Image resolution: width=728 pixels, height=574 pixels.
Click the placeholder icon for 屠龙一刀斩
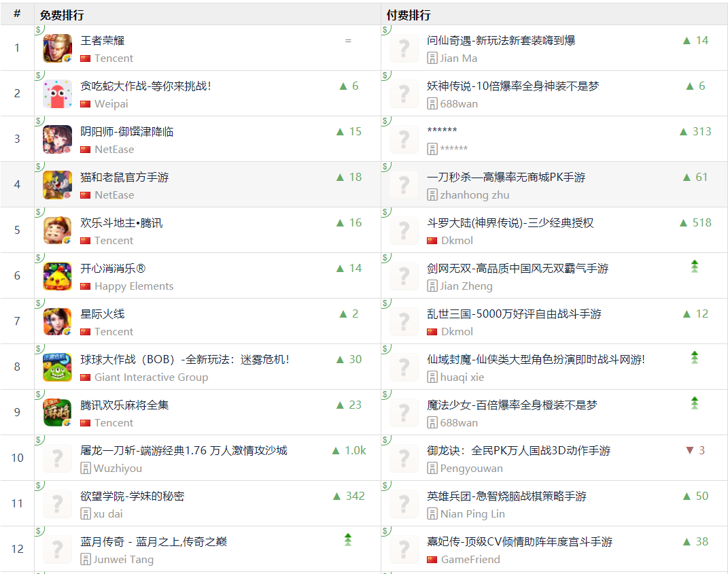click(57, 458)
